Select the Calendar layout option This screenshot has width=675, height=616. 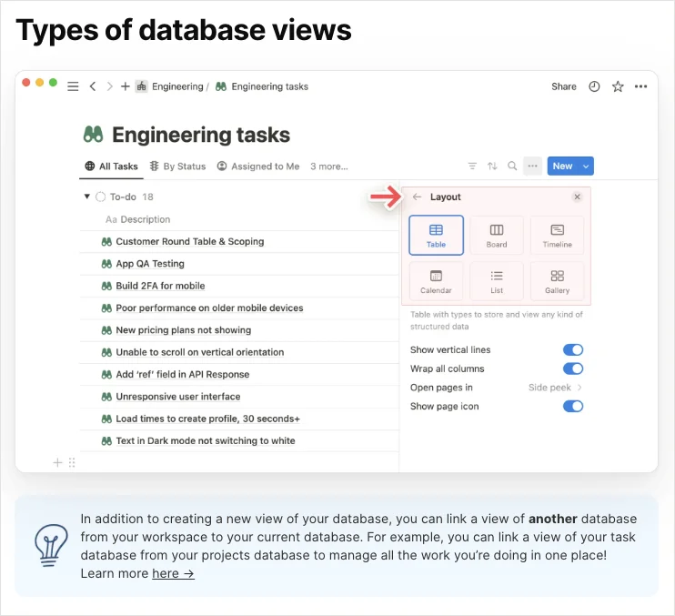click(436, 281)
